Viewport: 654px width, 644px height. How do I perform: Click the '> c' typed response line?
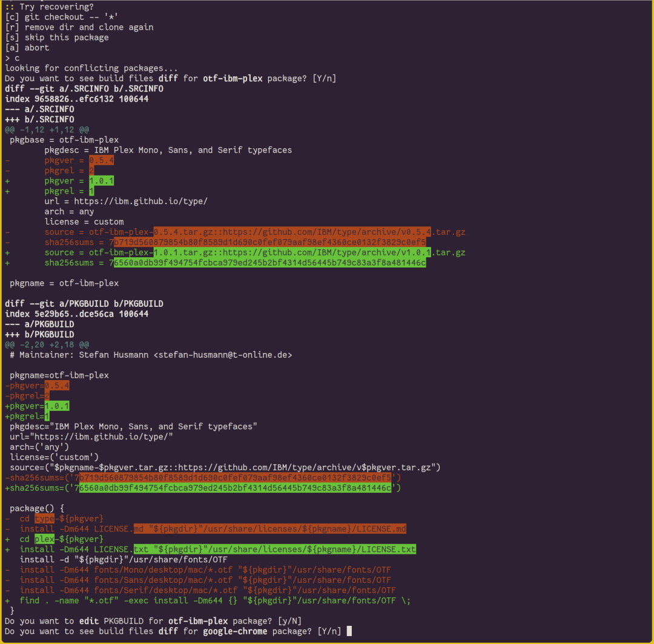click(x=13, y=58)
